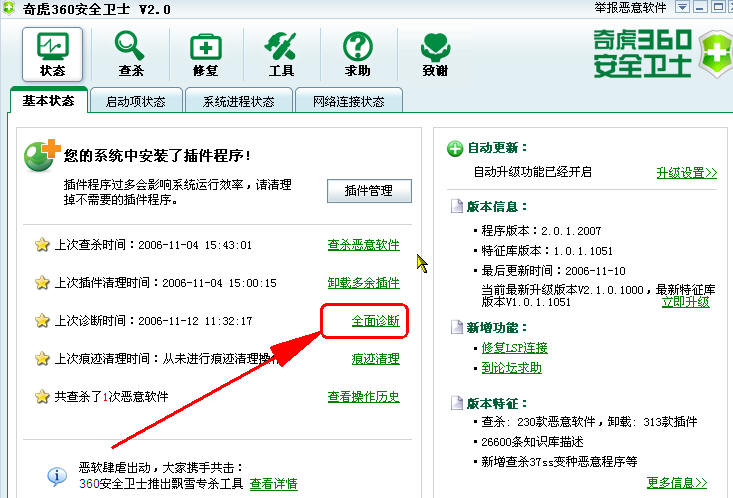Image resolution: width=733 pixels, height=498 pixels.
Task: Open the 查看详情 link
Action: 273,484
